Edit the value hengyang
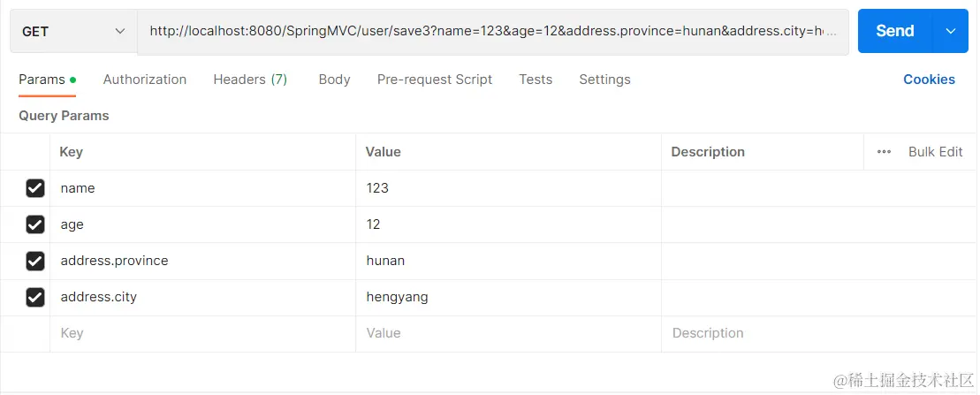Viewport: 980px width, 395px height. click(398, 297)
